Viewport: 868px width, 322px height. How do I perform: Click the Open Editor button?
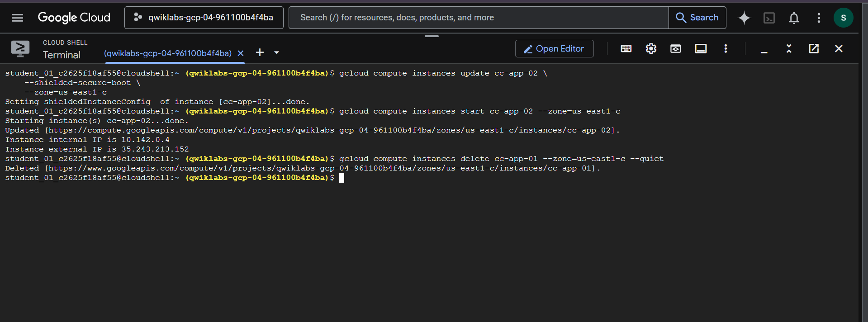click(x=554, y=48)
